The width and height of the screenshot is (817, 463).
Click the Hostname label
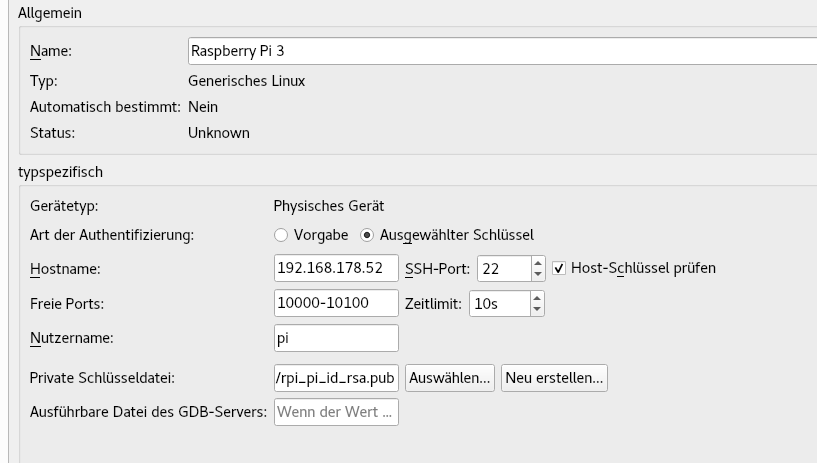[x=65, y=269]
